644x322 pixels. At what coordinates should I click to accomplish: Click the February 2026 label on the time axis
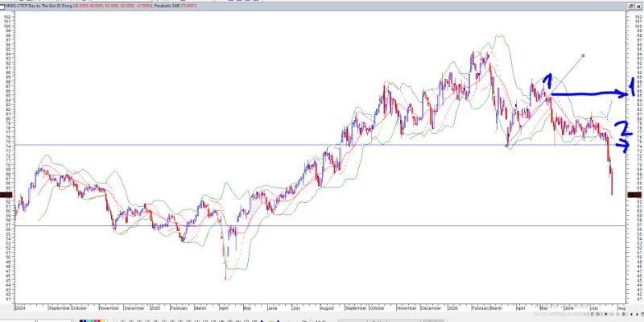pyautogui.click(x=481, y=308)
